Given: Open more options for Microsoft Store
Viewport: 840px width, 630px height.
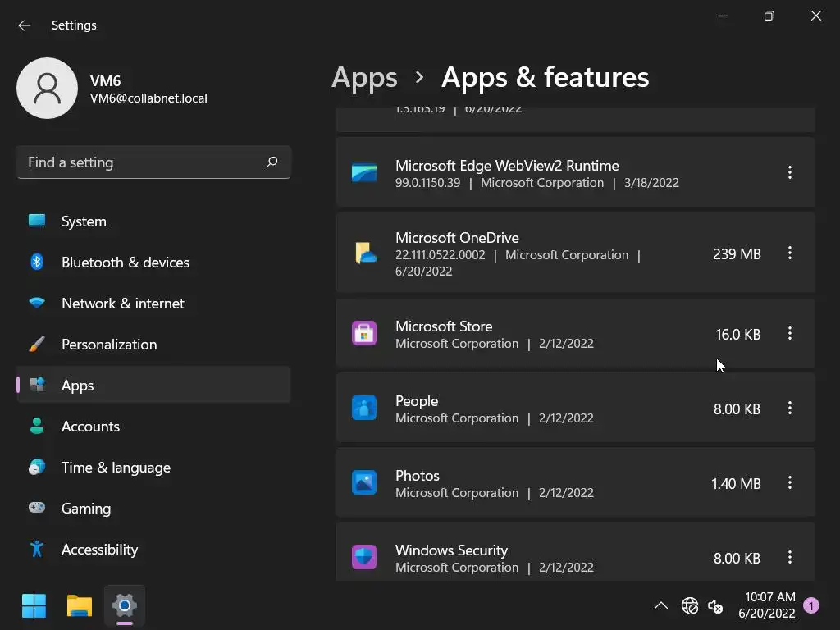Looking at the screenshot, I should click(x=790, y=333).
